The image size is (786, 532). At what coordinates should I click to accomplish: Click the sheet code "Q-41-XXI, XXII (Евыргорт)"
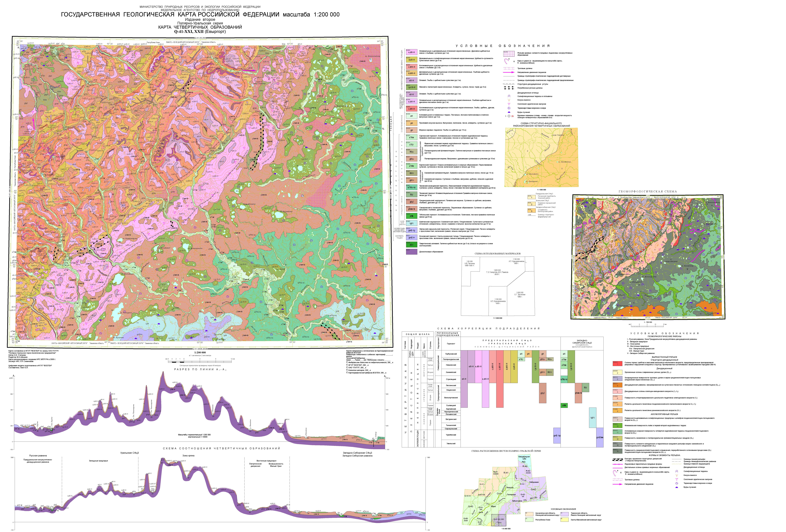[x=200, y=32]
